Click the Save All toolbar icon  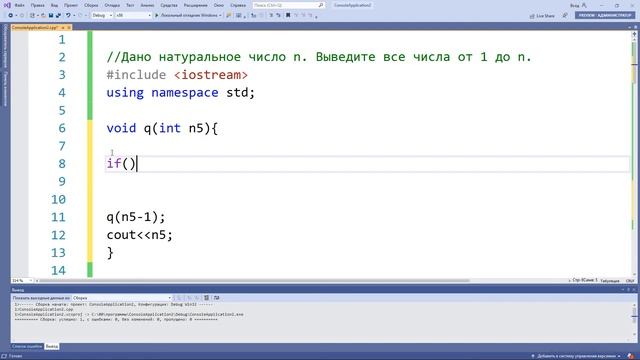pyautogui.click(x=58, y=16)
